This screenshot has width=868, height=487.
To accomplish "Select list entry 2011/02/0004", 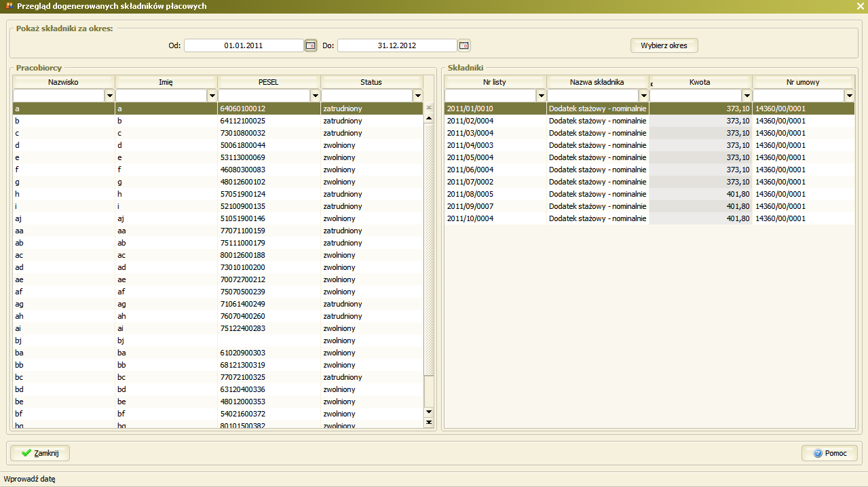I will click(x=649, y=121).
